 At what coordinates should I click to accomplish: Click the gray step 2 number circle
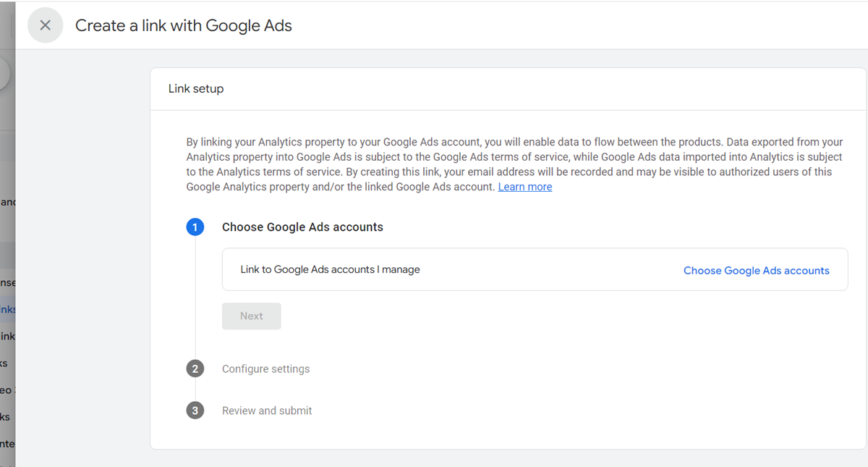click(195, 369)
